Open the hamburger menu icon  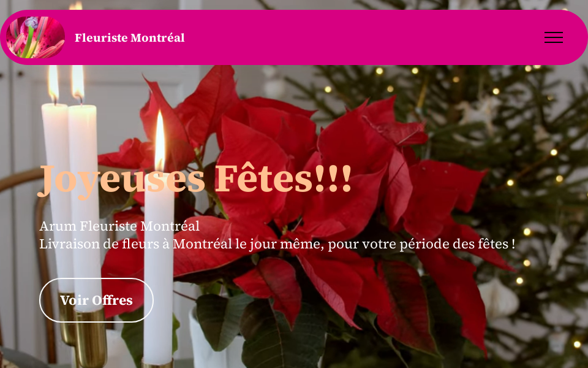point(554,37)
